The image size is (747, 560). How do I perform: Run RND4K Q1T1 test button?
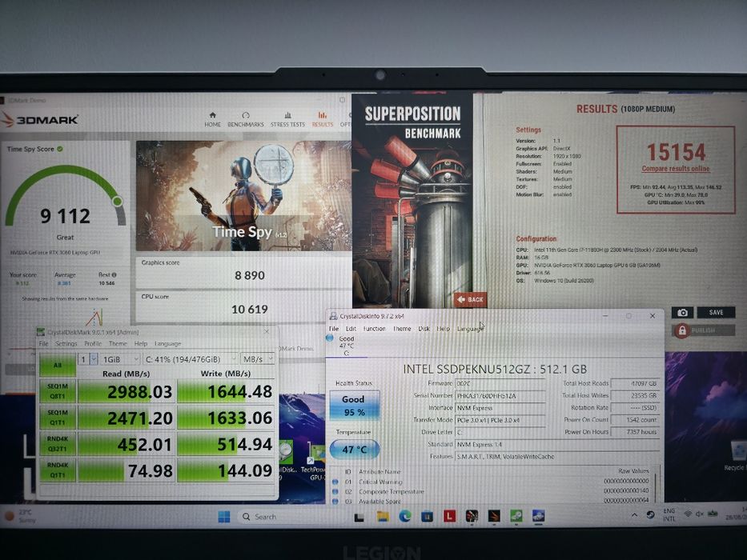58,470
